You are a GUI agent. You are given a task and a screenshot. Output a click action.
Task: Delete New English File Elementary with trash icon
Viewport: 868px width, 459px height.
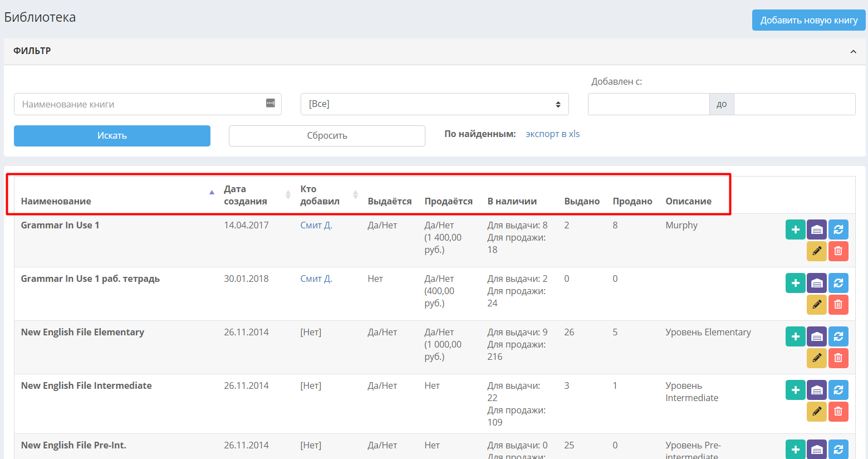pos(838,358)
